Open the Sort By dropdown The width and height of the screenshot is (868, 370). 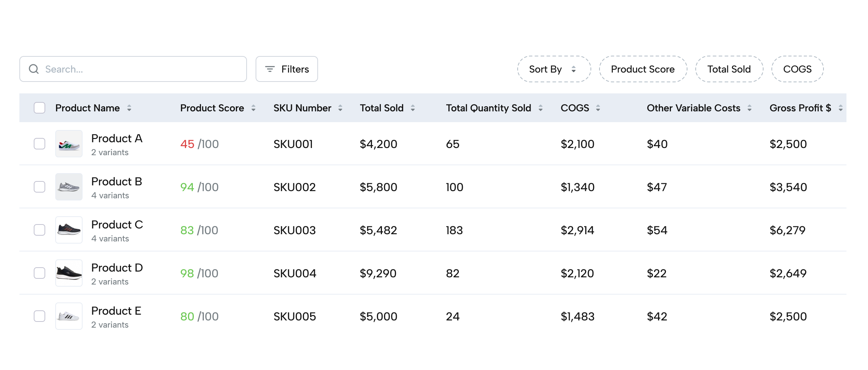(554, 69)
